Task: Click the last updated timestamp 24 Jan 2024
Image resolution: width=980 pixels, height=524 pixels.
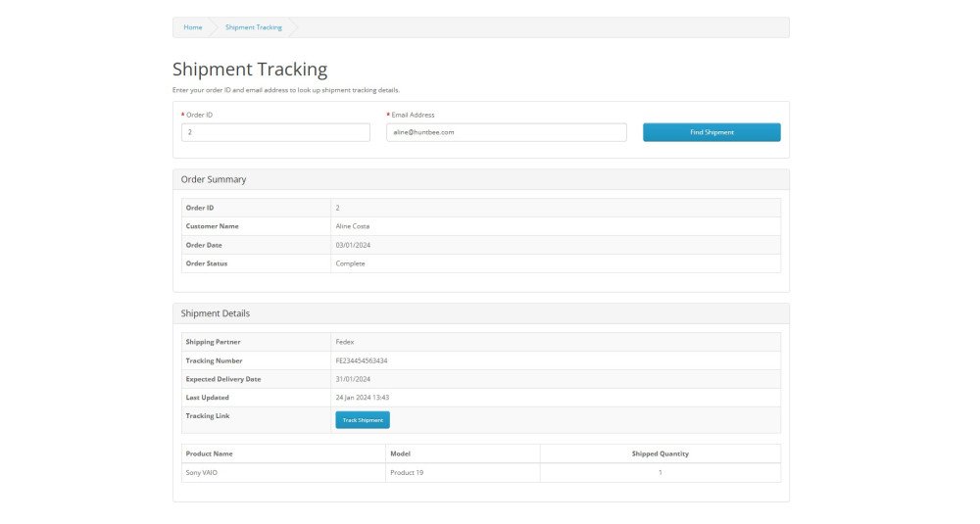Action: click(x=362, y=398)
